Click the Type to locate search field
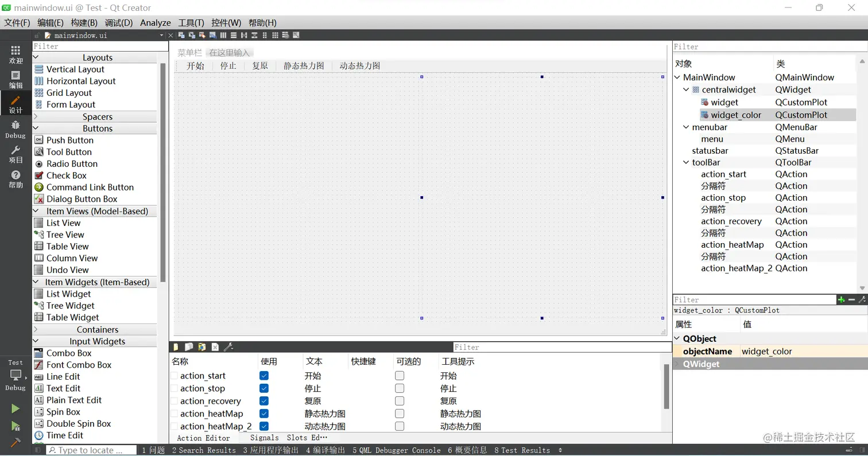Viewport: 868px width, 456px height. tap(91, 450)
